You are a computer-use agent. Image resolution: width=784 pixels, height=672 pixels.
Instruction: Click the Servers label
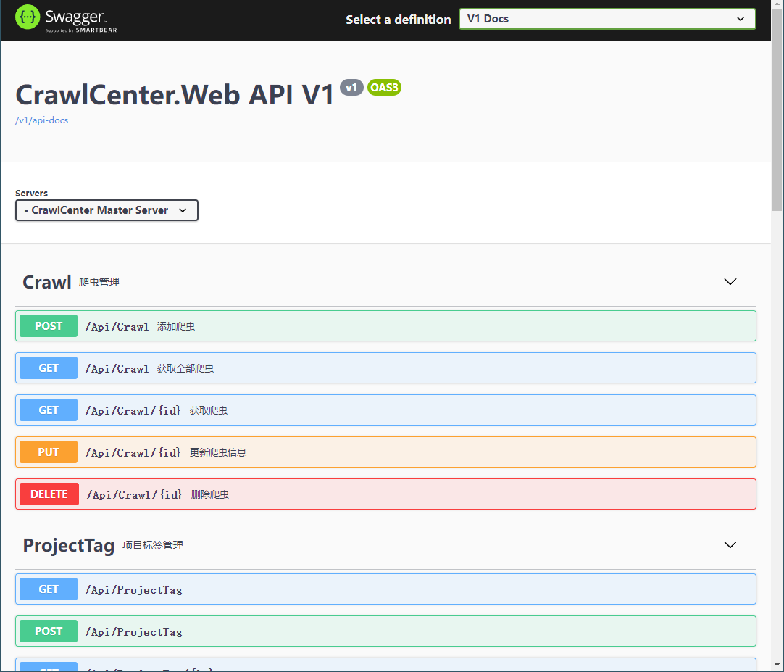click(x=31, y=193)
